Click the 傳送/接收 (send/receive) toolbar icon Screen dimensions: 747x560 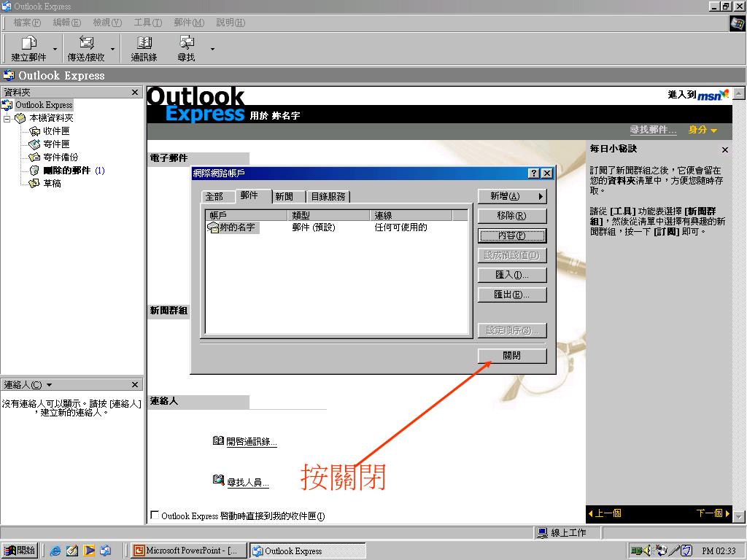point(86,48)
